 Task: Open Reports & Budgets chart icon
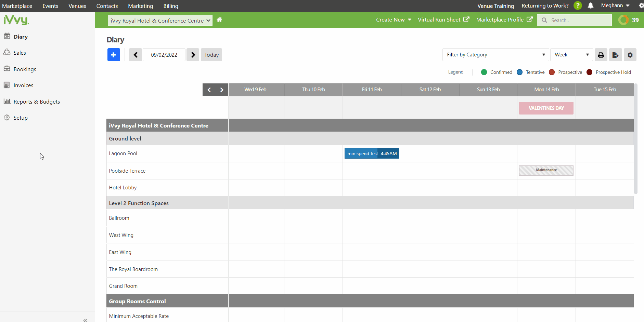tap(7, 101)
